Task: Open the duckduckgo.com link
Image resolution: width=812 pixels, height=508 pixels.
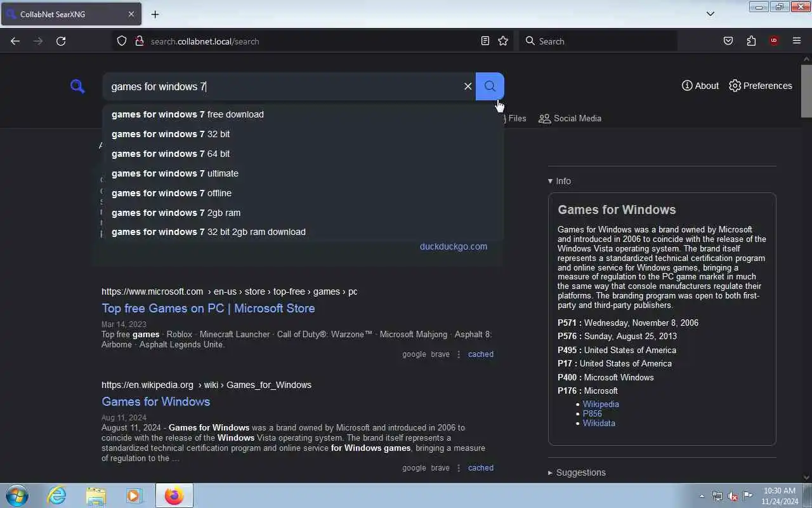Action: click(x=454, y=246)
